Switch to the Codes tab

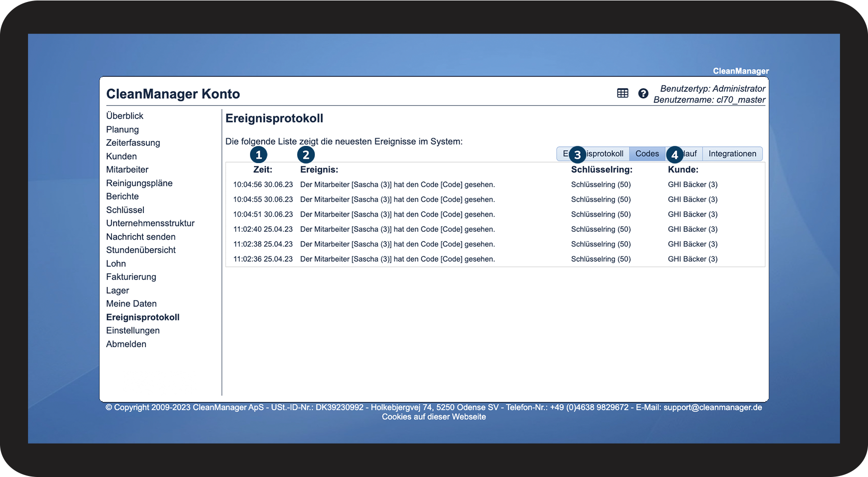click(647, 154)
